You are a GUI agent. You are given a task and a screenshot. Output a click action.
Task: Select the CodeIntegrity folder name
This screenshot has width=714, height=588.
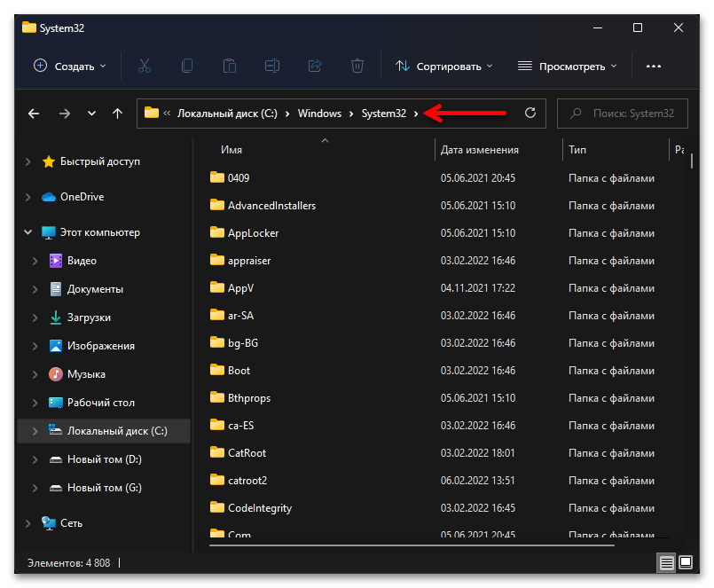pos(260,508)
